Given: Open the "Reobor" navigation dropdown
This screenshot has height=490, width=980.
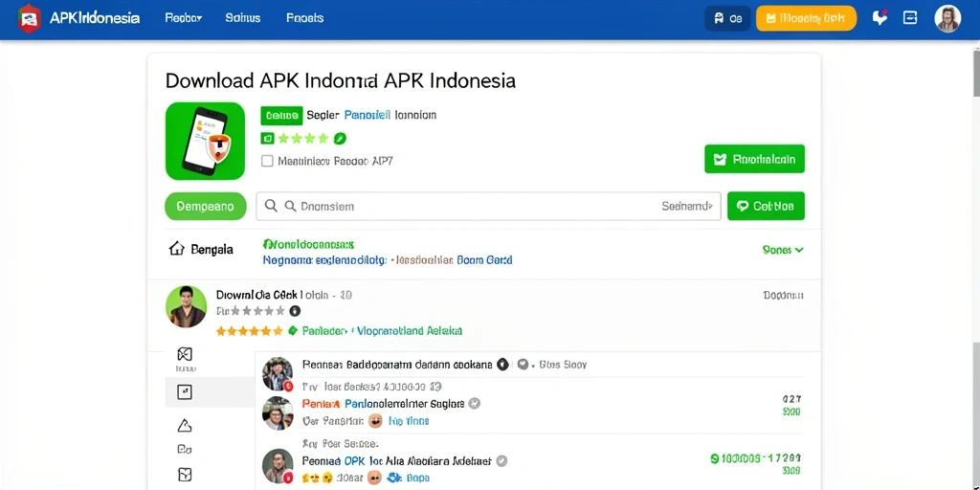Looking at the screenshot, I should pos(183,18).
